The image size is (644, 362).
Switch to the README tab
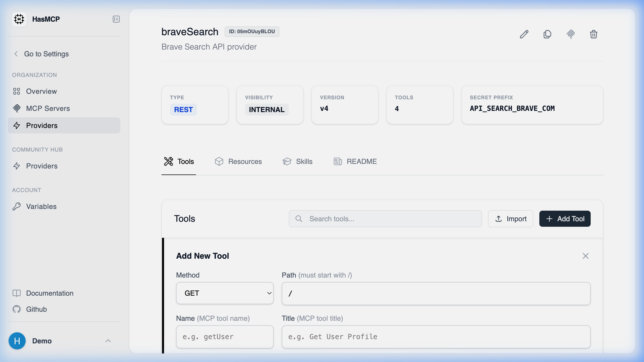pyautogui.click(x=355, y=161)
